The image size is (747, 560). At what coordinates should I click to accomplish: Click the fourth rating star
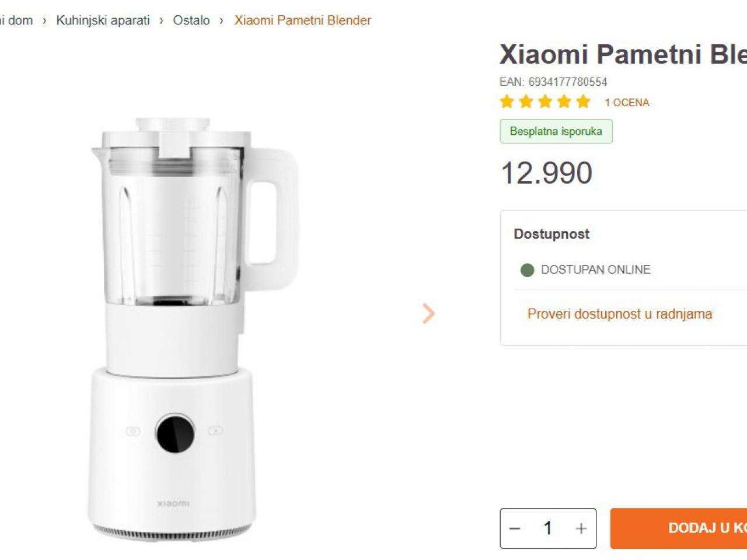[x=564, y=102]
